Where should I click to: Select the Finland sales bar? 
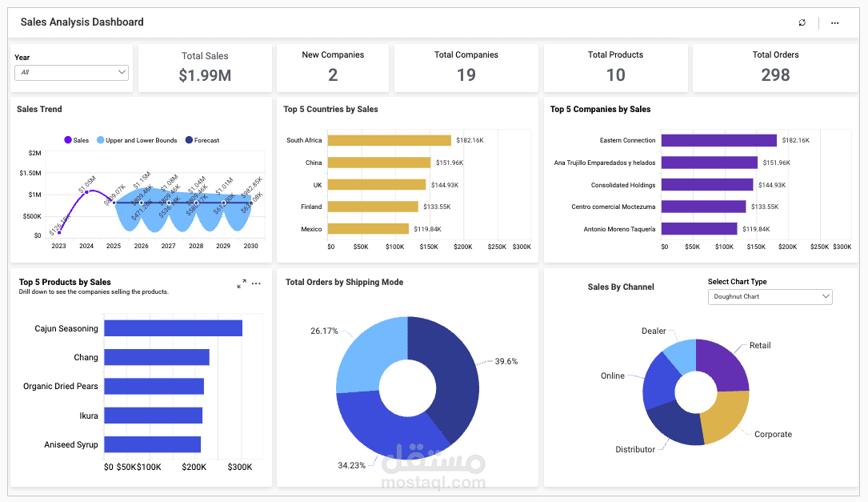(x=373, y=207)
